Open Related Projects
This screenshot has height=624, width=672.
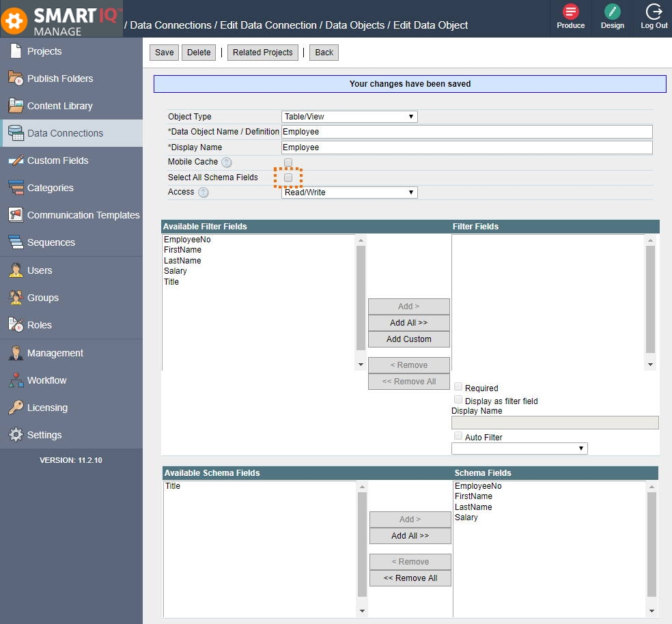[x=262, y=53]
